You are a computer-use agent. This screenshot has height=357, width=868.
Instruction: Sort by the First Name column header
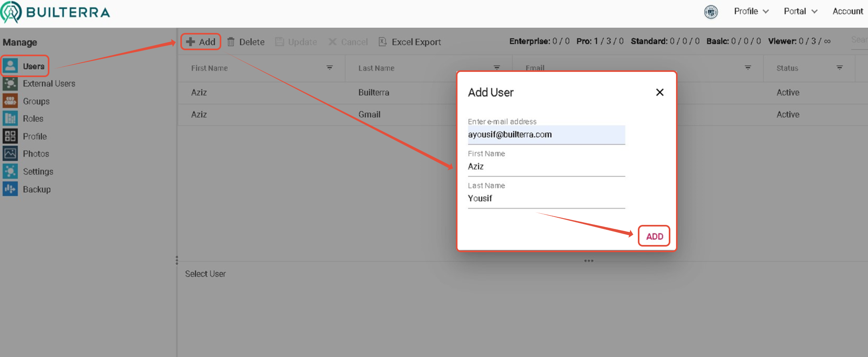209,68
